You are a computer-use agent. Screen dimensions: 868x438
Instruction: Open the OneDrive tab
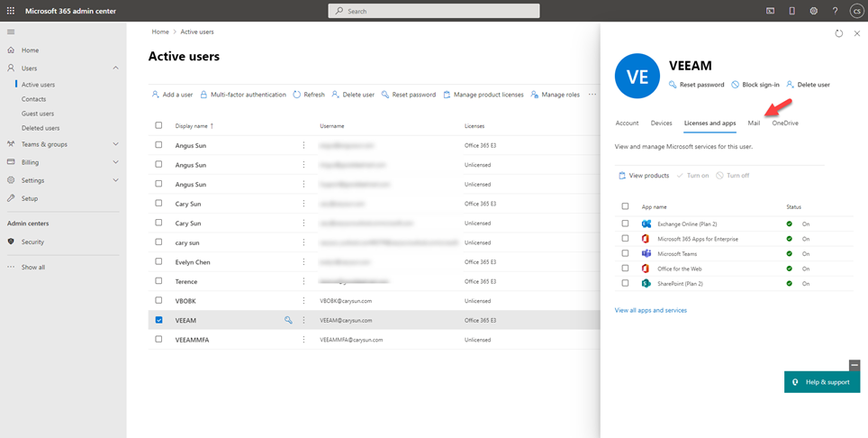[785, 123]
